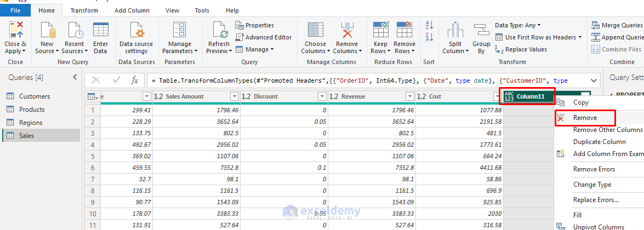The height and width of the screenshot is (230, 644).
Task: Sort descending with the Z-A icon
Action: [429, 37]
